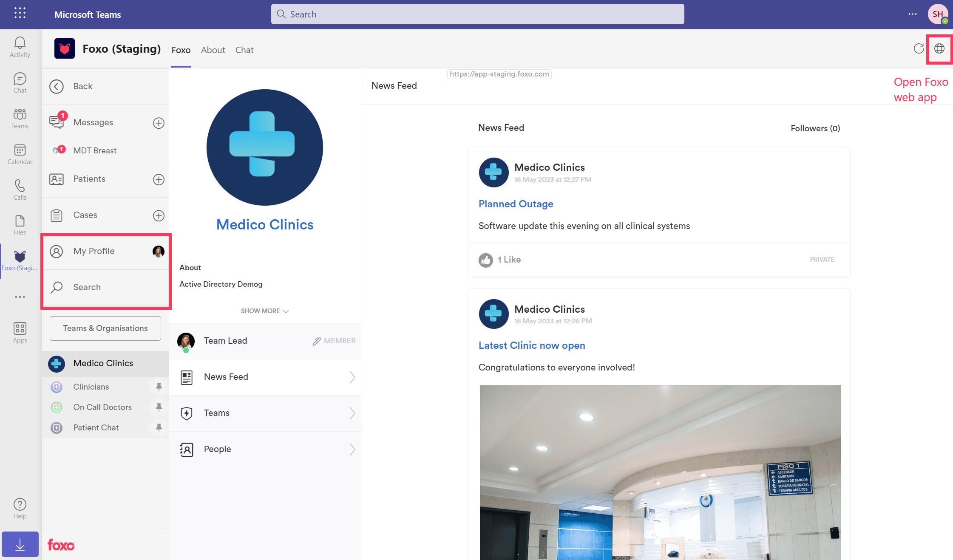The height and width of the screenshot is (560, 953).
Task: Open Calls in the left rail
Action: (x=20, y=189)
